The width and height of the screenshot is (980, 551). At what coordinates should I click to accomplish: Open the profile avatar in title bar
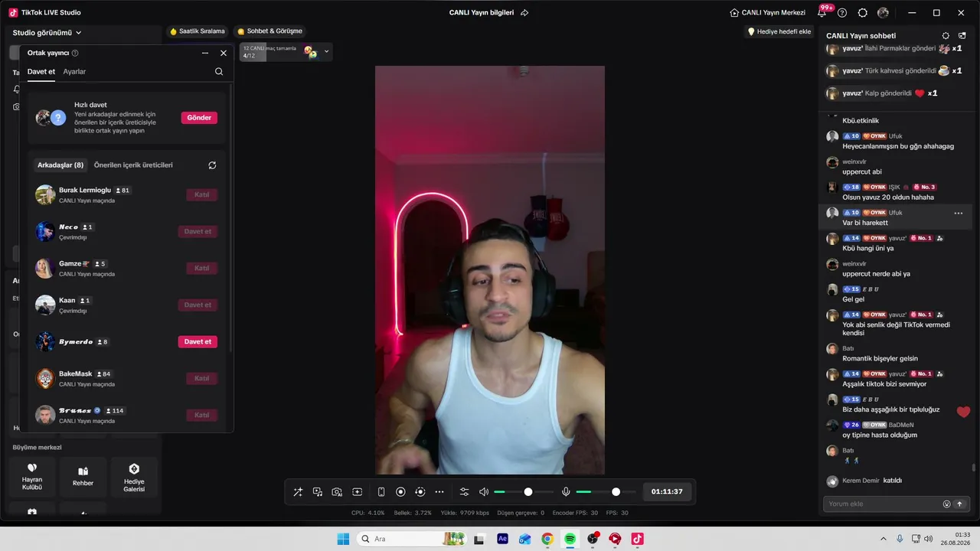pos(883,13)
